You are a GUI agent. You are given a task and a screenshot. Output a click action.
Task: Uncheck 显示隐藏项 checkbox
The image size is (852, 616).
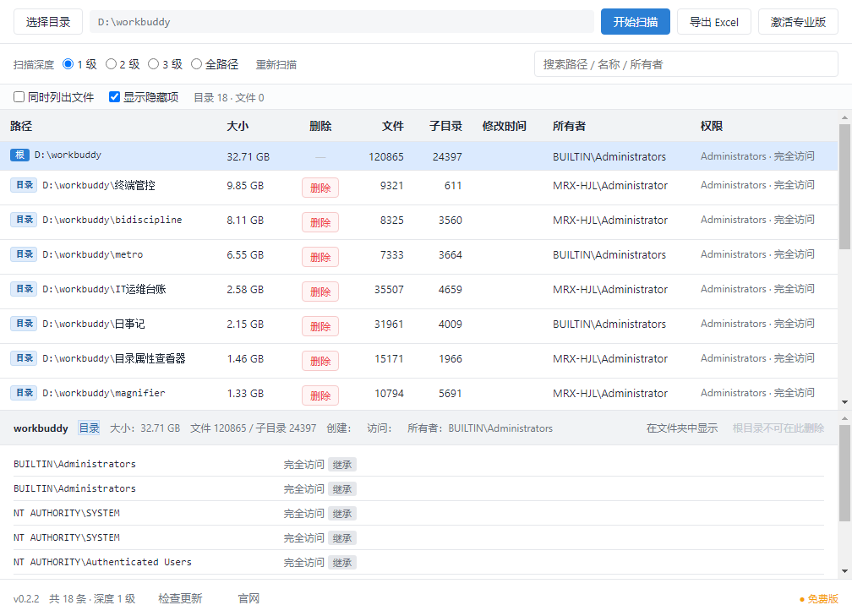[114, 97]
